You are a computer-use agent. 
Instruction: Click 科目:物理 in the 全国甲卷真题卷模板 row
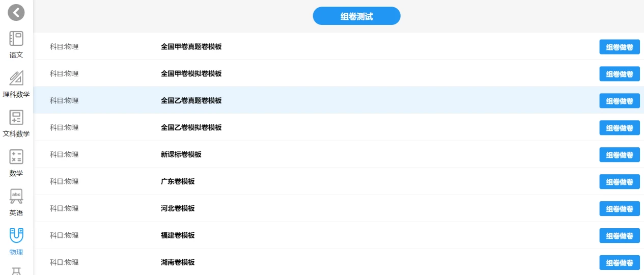click(64, 46)
